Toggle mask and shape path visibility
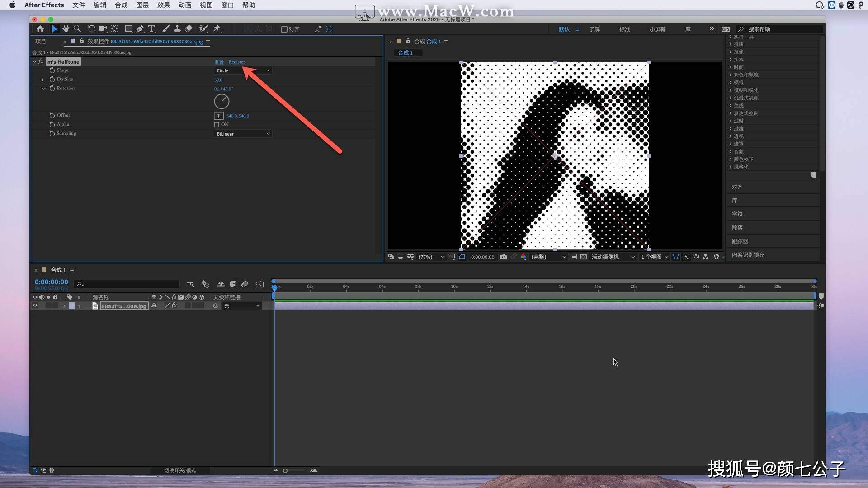Image resolution: width=868 pixels, height=488 pixels. coord(462,257)
